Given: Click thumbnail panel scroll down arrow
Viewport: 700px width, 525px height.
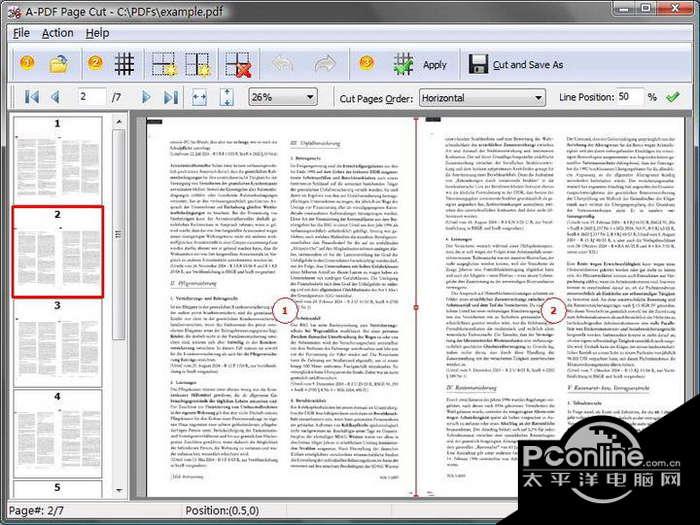Looking at the screenshot, I should coord(119,490).
